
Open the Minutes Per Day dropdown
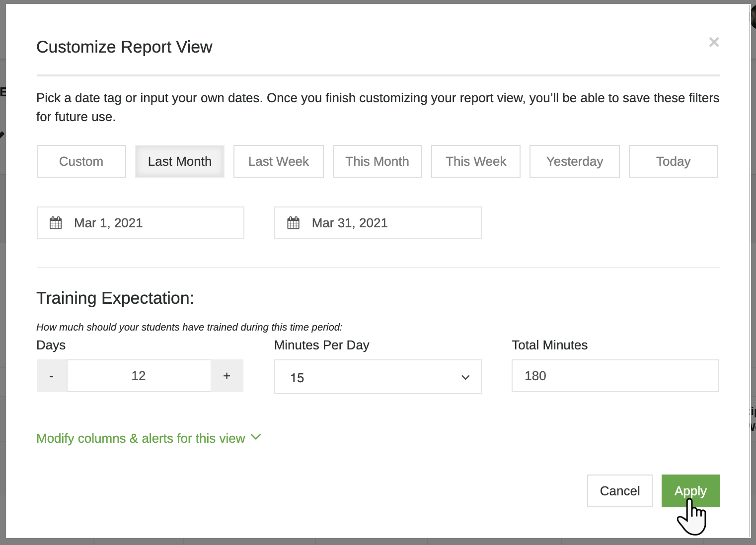click(x=378, y=377)
